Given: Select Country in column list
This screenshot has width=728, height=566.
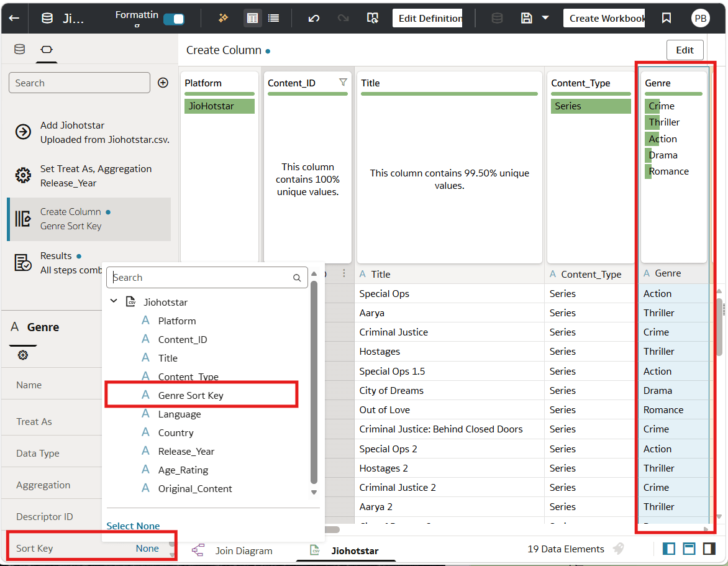Looking at the screenshot, I should (x=176, y=433).
